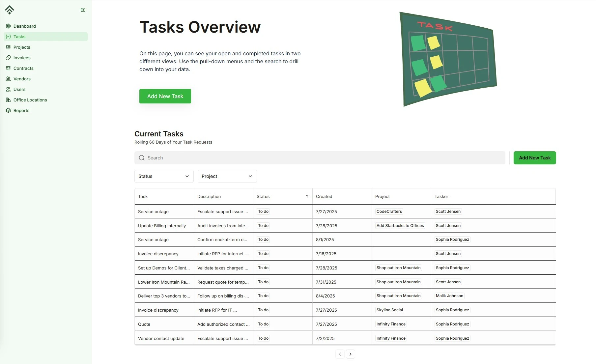Viewport: 596px width, 364px height.
Task: Go to the next page of tasks
Action: click(350, 354)
